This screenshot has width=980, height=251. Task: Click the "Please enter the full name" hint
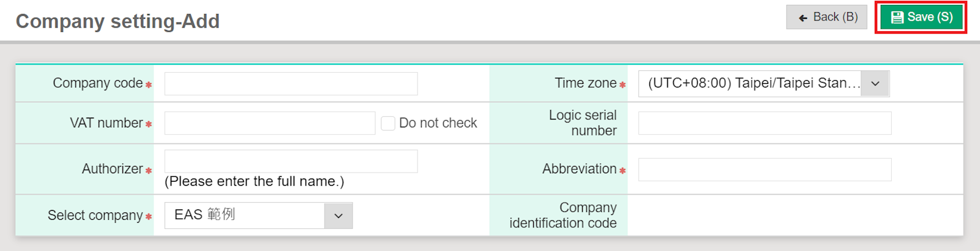(254, 182)
